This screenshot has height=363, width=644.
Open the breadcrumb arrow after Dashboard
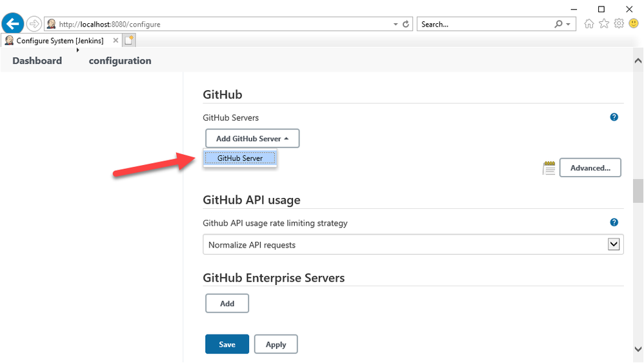click(x=77, y=50)
